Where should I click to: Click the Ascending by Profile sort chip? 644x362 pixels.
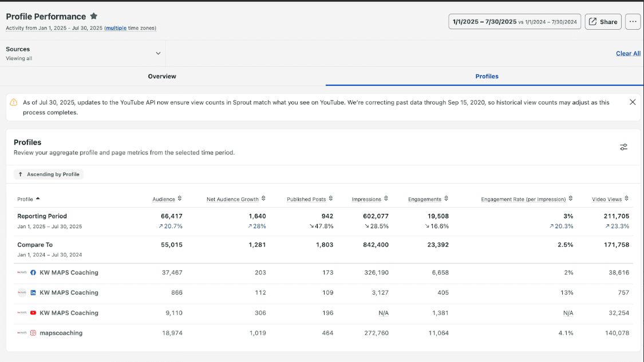tap(49, 174)
